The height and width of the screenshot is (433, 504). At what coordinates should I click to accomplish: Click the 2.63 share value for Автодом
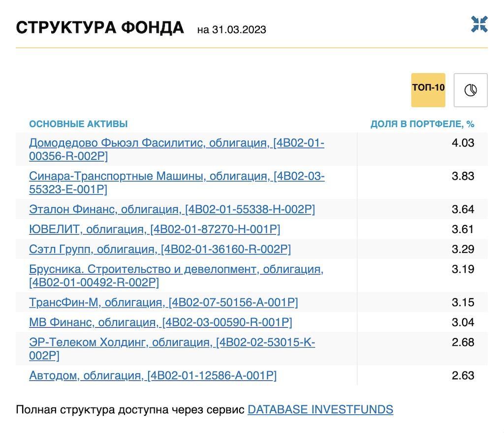(x=463, y=376)
